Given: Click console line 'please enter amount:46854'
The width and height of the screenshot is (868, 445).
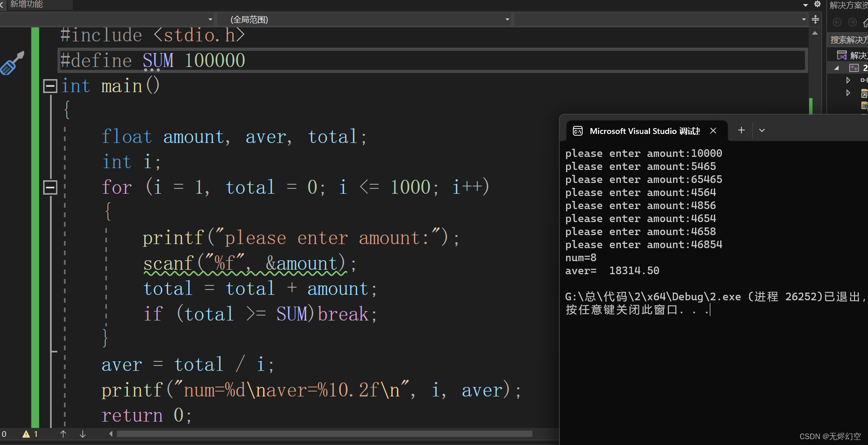Looking at the screenshot, I should 643,245.
